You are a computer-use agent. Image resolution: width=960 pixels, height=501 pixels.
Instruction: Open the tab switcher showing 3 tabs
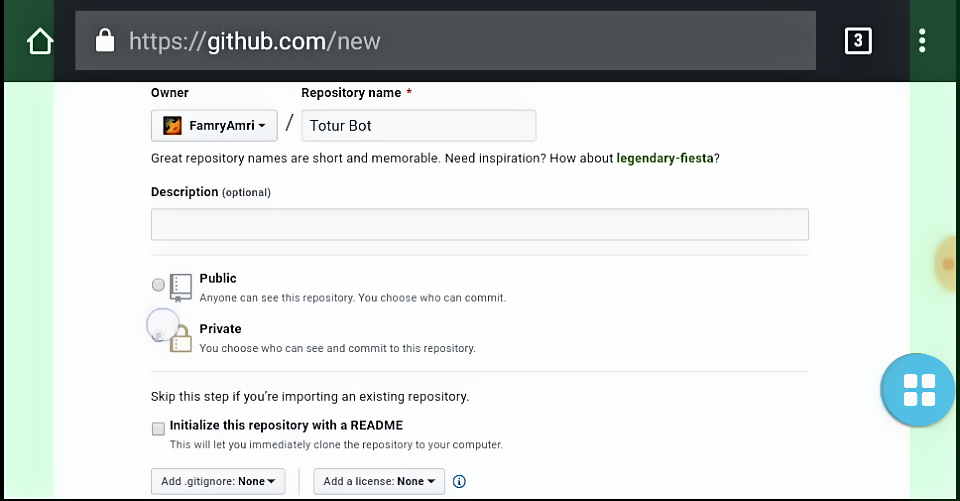pos(858,41)
